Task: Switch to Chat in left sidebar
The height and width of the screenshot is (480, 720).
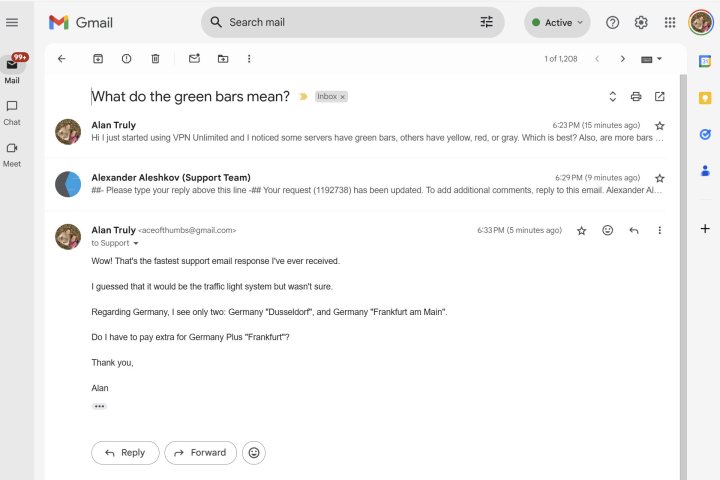Action: click(x=12, y=112)
